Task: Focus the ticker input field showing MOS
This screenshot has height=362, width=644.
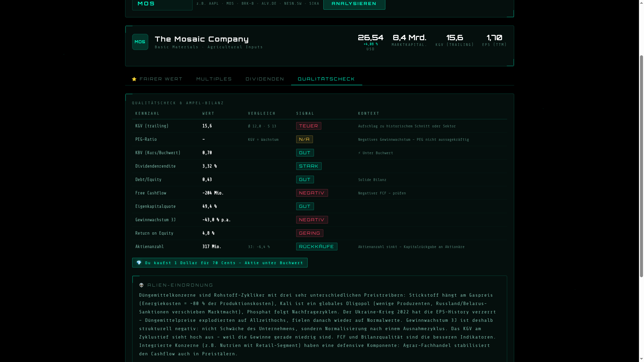Action: point(162,4)
